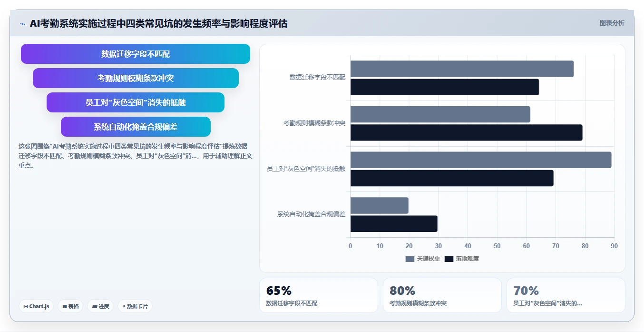
Task: Click the gray 关键权重 bar for 员工对灰色空间消失的抵触
Action: [x=481, y=160]
